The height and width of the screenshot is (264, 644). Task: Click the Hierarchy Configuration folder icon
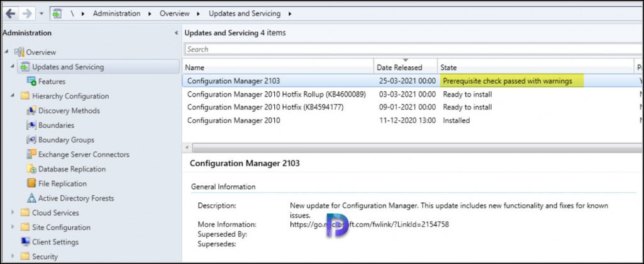(25, 96)
